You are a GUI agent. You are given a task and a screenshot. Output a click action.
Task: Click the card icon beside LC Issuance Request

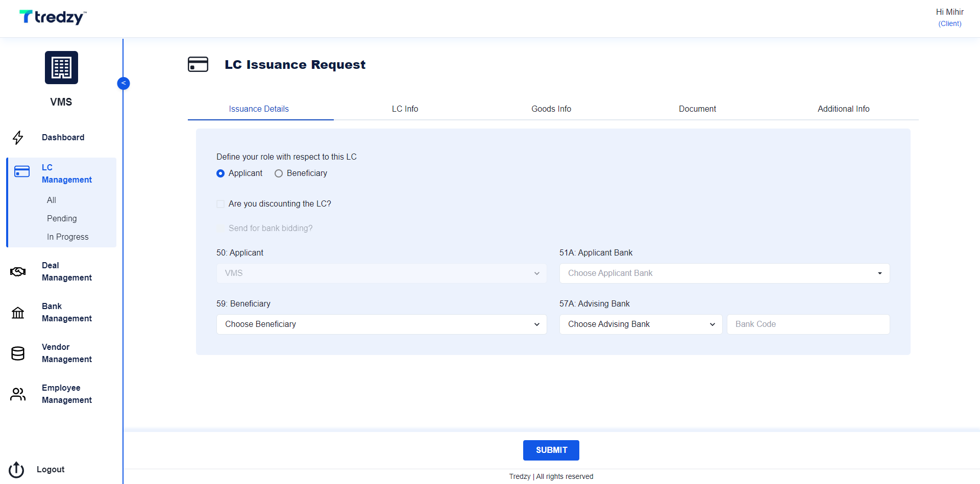pyautogui.click(x=198, y=64)
